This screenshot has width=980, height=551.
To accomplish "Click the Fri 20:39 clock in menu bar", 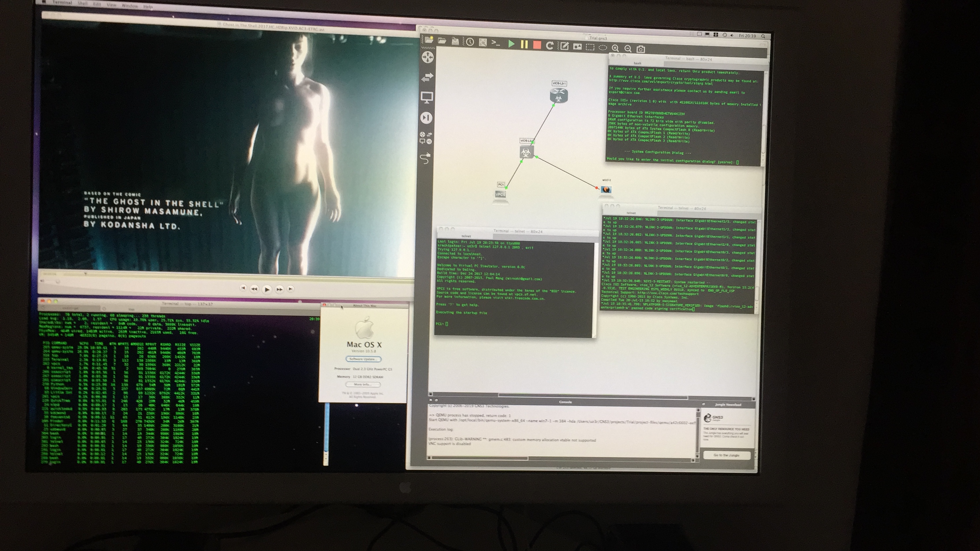I will [x=747, y=36].
